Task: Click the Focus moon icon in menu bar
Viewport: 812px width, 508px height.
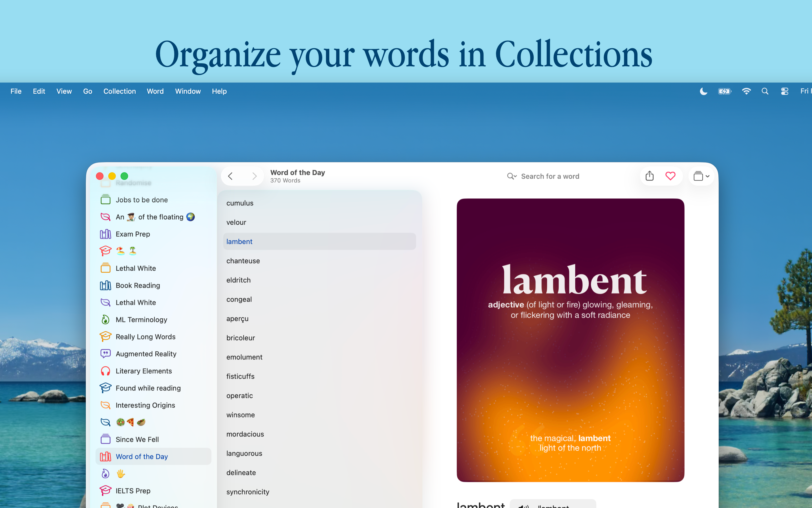Action: [704, 91]
